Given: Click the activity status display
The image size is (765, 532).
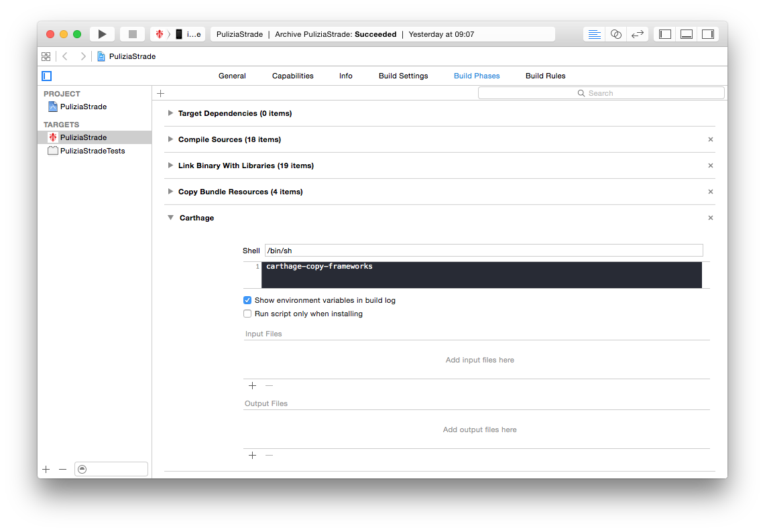Looking at the screenshot, I should coord(382,34).
